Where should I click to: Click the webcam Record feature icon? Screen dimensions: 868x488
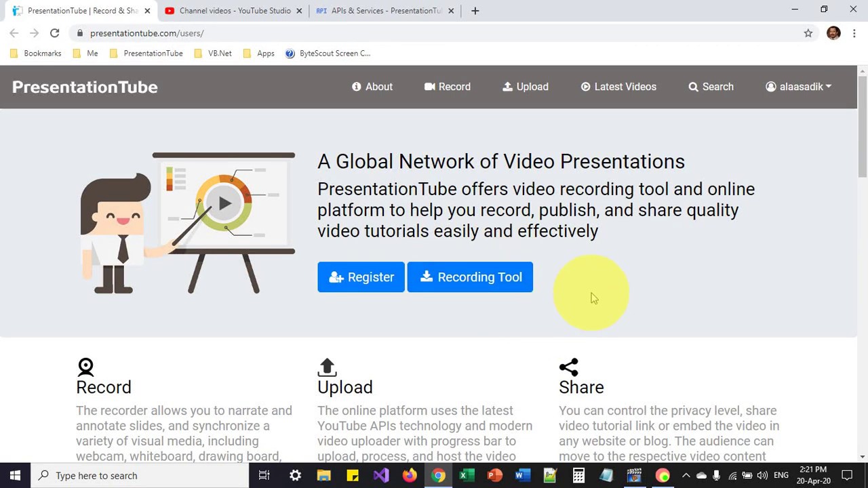(85, 367)
